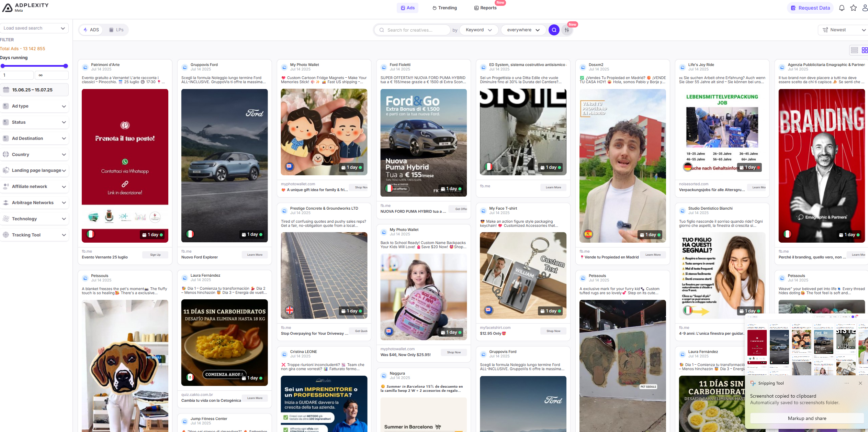Open Snipping Tool notification options menu

click(x=847, y=383)
